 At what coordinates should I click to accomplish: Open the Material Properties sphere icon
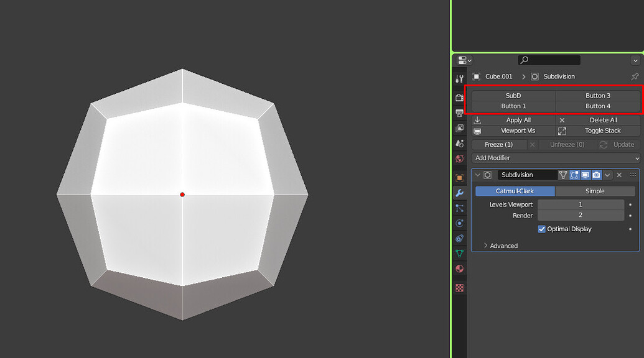[x=459, y=270]
